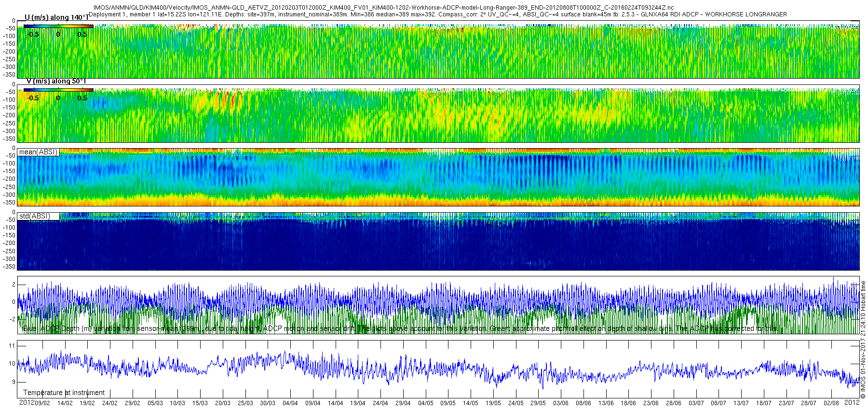Click the '2' tick on depth variation axis
Screen dimensions: 868x410
pos(14,285)
